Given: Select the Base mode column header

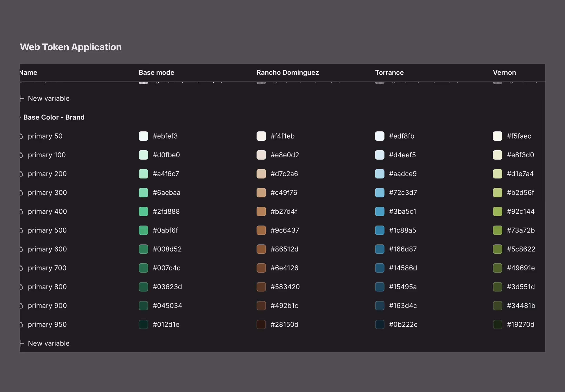Looking at the screenshot, I should (x=156, y=73).
